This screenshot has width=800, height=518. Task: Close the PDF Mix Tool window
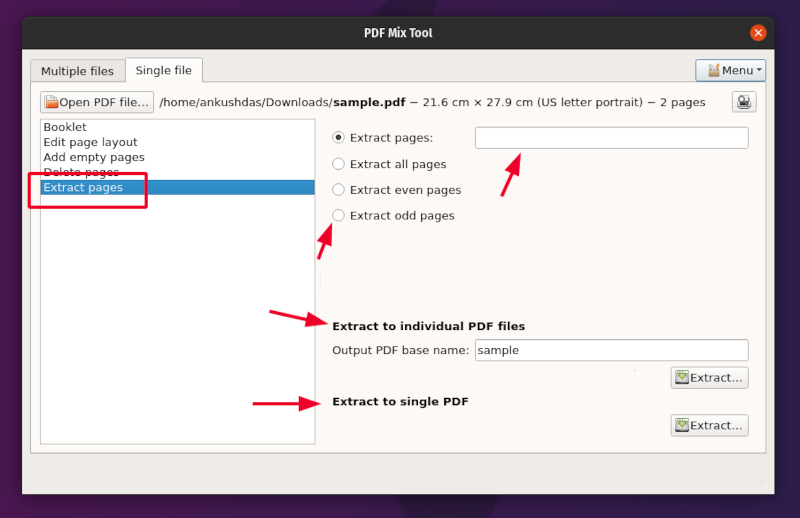pyautogui.click(x=758, y=33)
